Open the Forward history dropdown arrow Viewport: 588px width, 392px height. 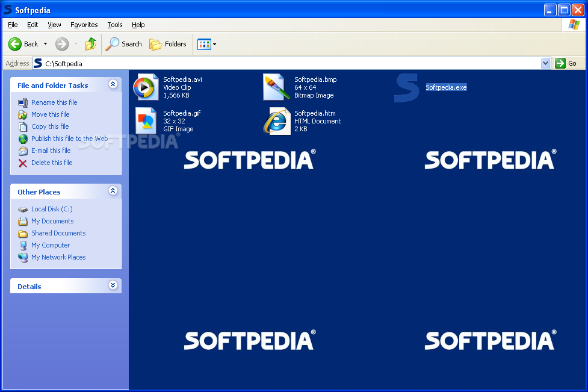(x=76, y=44)
